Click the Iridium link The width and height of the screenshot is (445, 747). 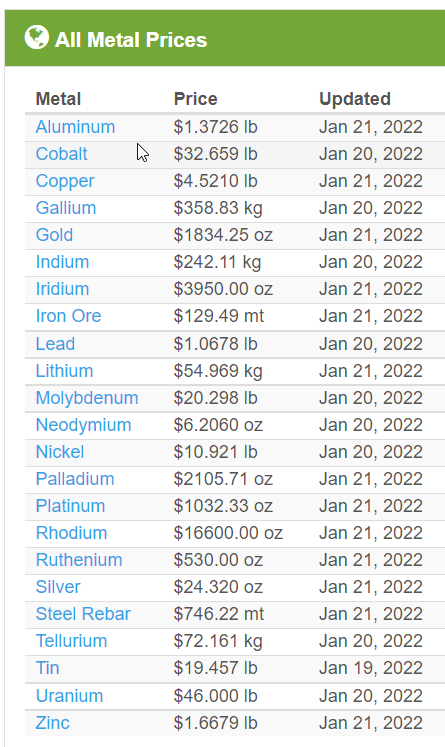click(62, 289)
